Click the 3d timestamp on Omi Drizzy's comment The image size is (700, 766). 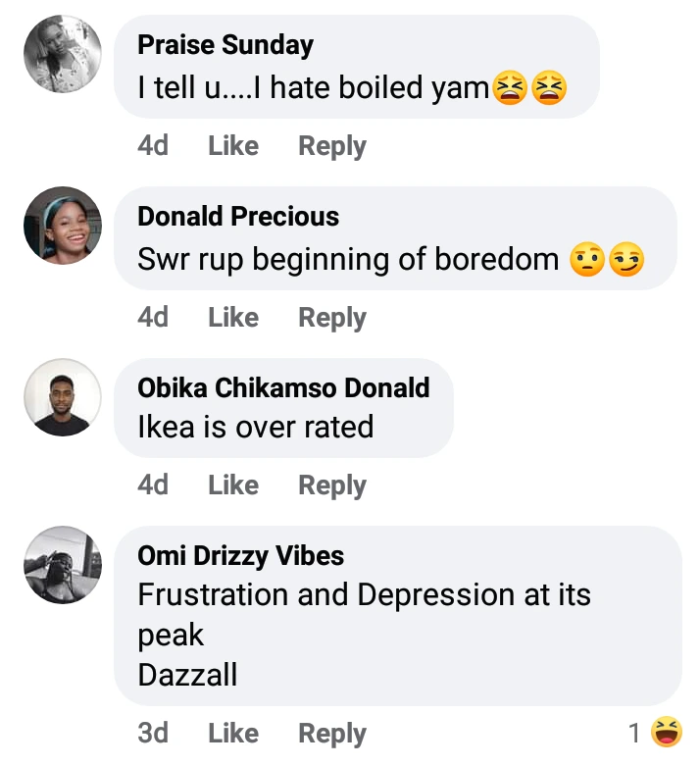(153, 734)
